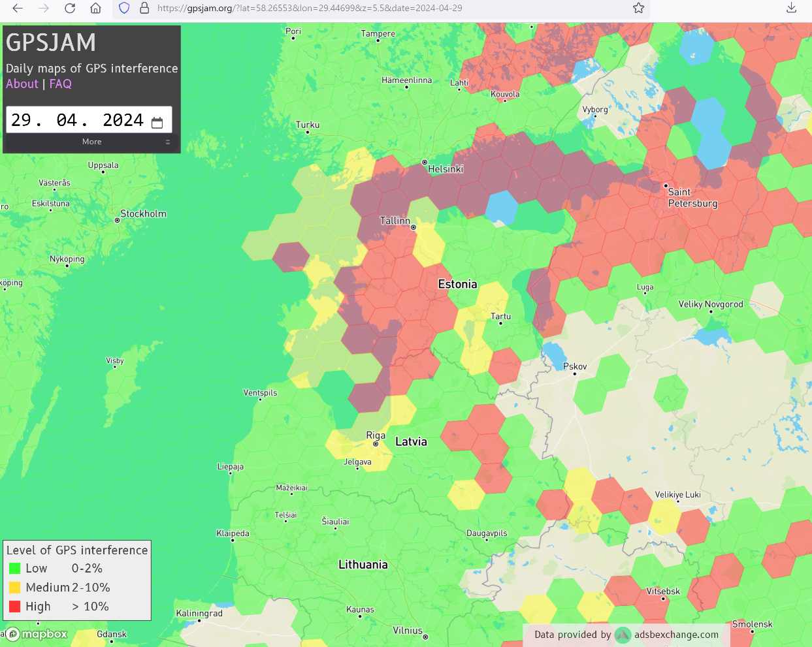Go to browser home page icon
The width and height of the screenshot is (812, 647).
(x=95, y=8)
